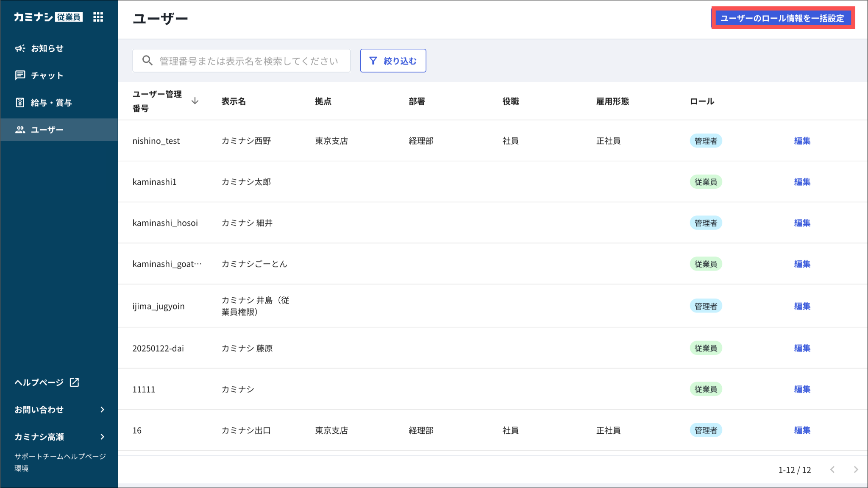Click the external link icon beside ヘルプページ
The height and width of the screenshot is (488, 868).
(75, 382)
